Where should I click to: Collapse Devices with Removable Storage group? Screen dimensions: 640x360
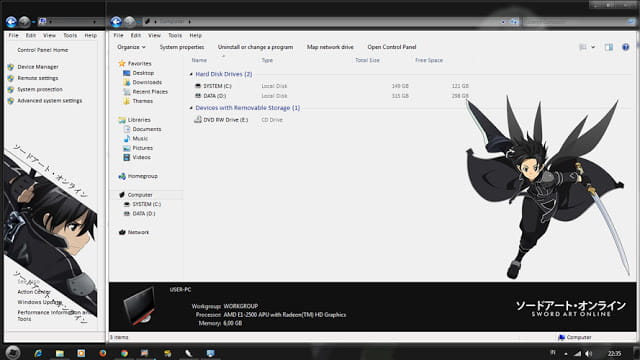(191, 108)
